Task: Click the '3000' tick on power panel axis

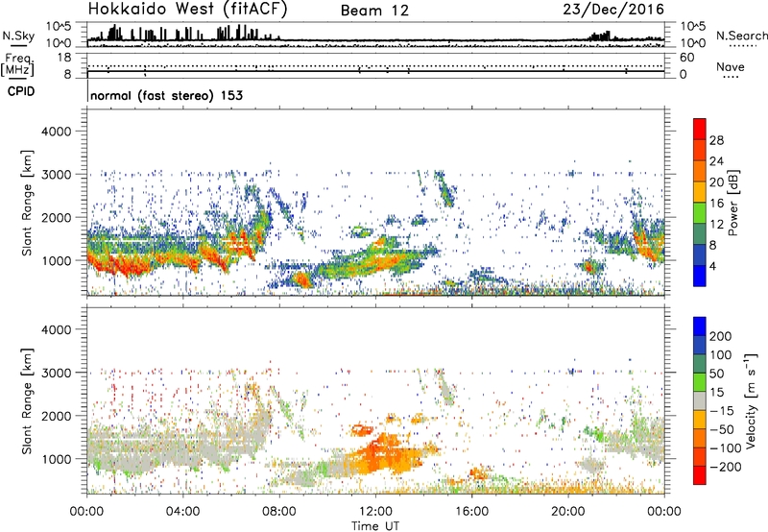Action: coord(56,175)
